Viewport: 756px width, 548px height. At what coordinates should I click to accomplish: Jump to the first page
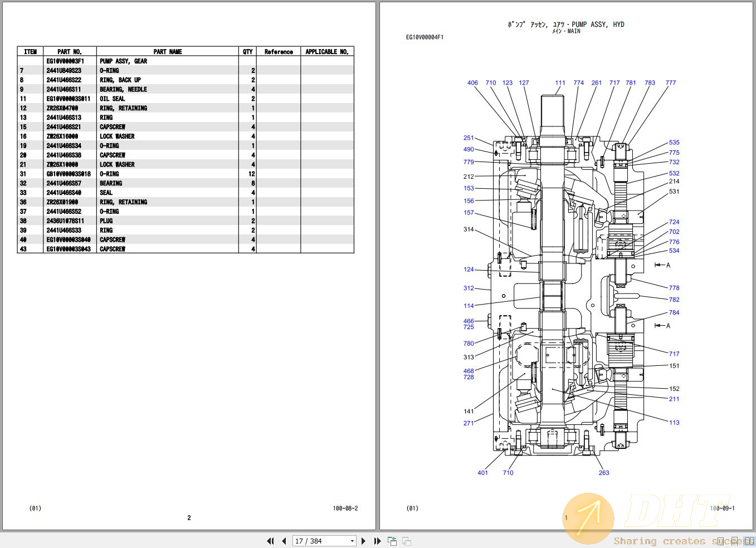pyautogui.click(x=271, y=541)
